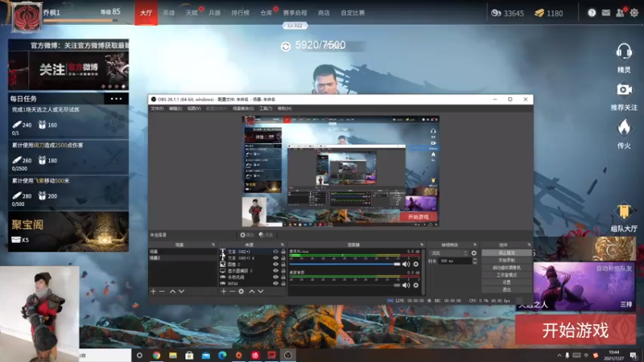This screenshot has width=644, height=362.
Task: Click the transition duration stepper arrows
Action: [x=475, y=261]
